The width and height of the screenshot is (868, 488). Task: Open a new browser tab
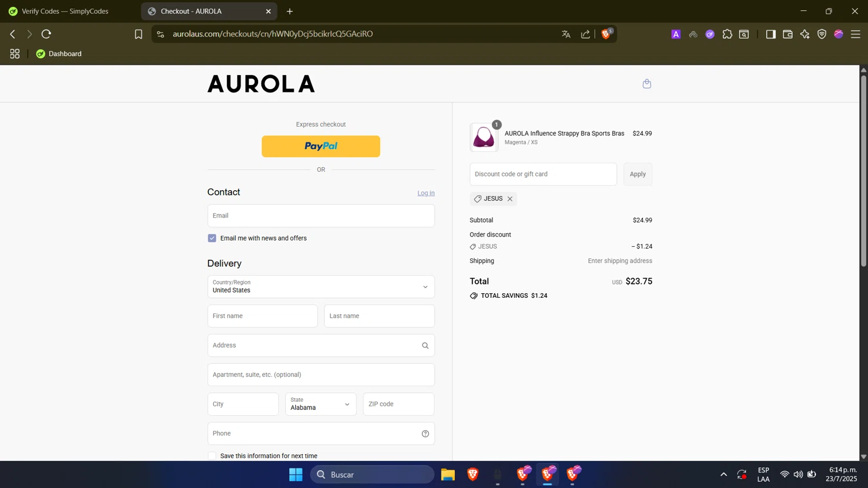(290, 12)
